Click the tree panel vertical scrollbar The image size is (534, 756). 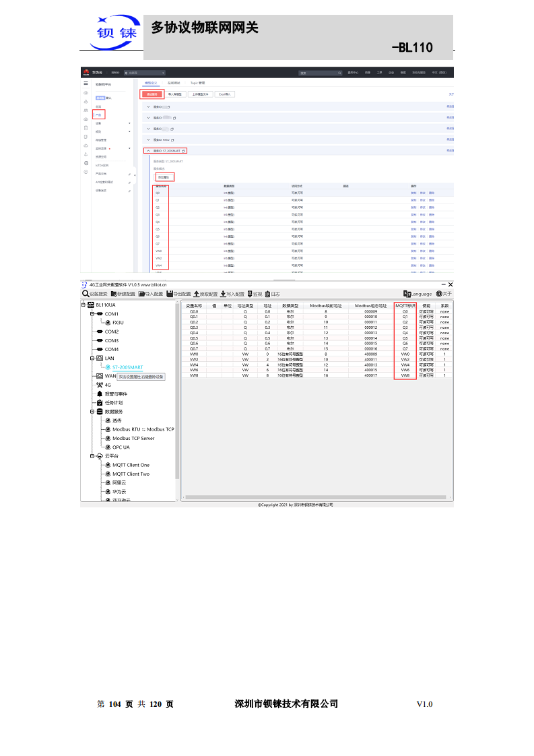177,391
